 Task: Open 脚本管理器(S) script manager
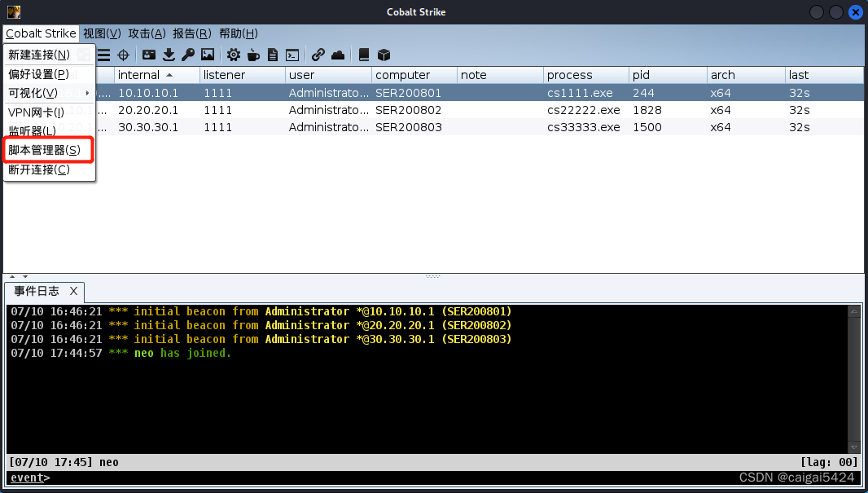(50, 150)
